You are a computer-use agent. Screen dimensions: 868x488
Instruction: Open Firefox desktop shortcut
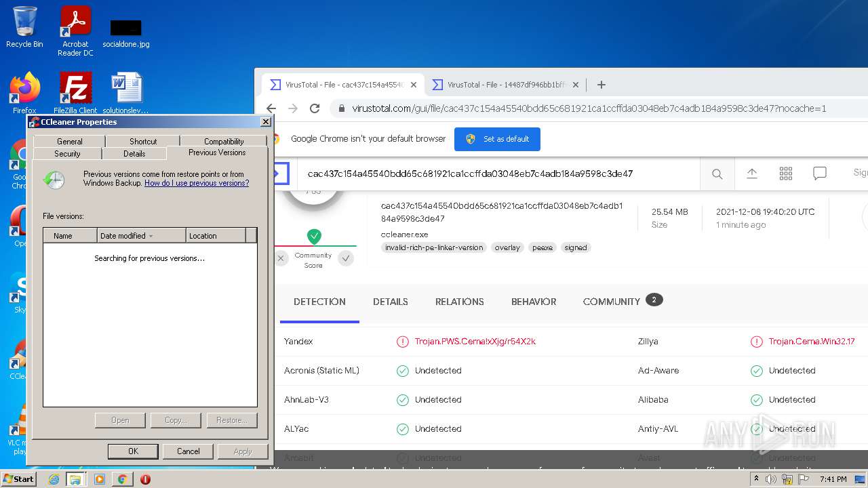pyautogui.click(x=24, y=93)
